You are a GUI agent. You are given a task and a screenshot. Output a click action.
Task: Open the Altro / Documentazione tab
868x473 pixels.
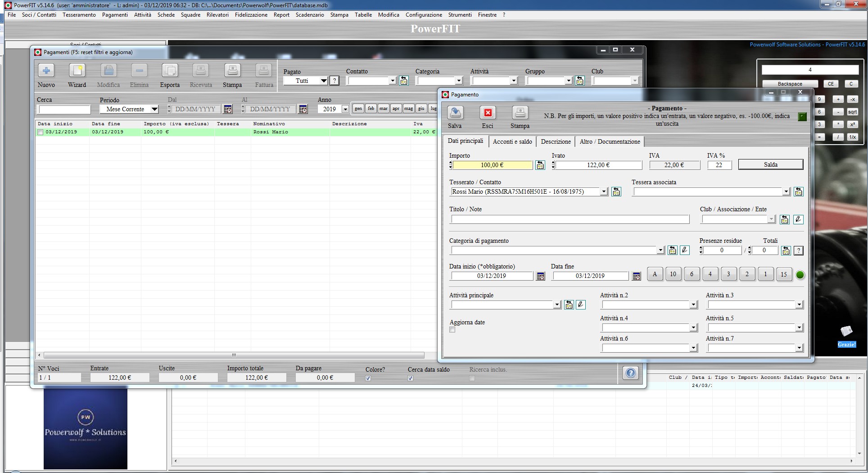pyautogui.click(x=610, y=141)
